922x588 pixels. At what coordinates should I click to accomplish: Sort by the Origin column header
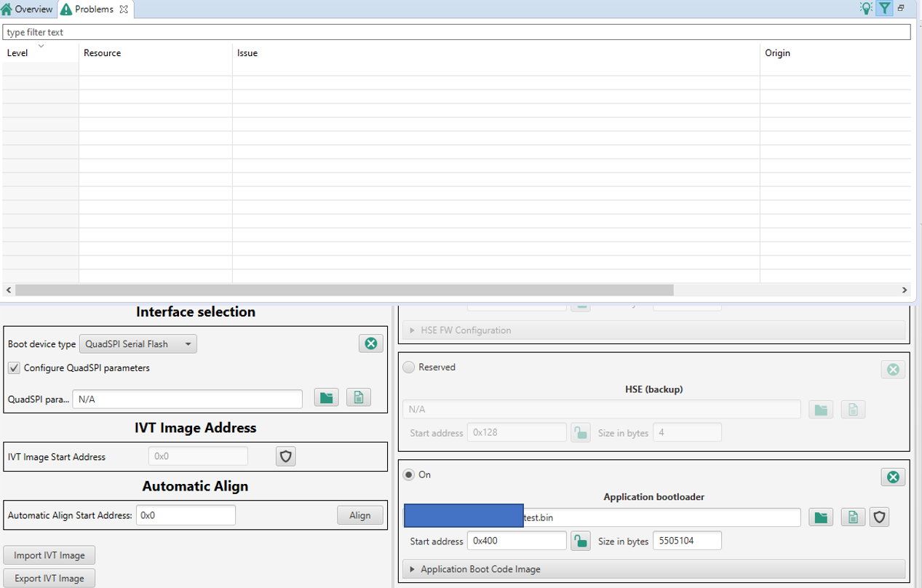(x=835, y=53)
